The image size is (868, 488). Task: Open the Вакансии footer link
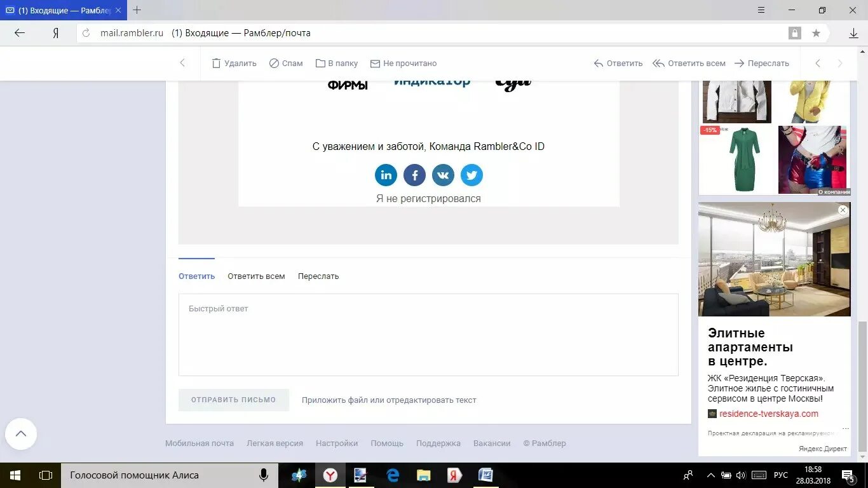coord(492,444)
